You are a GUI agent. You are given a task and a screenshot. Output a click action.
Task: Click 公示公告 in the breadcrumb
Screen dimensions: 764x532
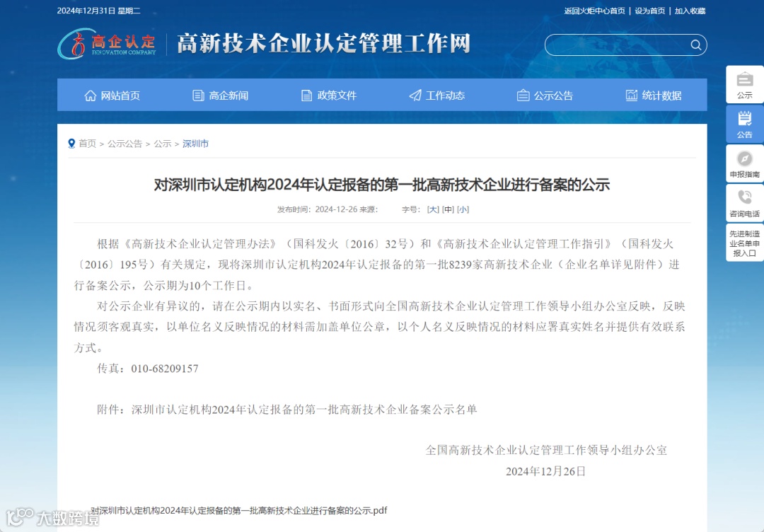125,144
